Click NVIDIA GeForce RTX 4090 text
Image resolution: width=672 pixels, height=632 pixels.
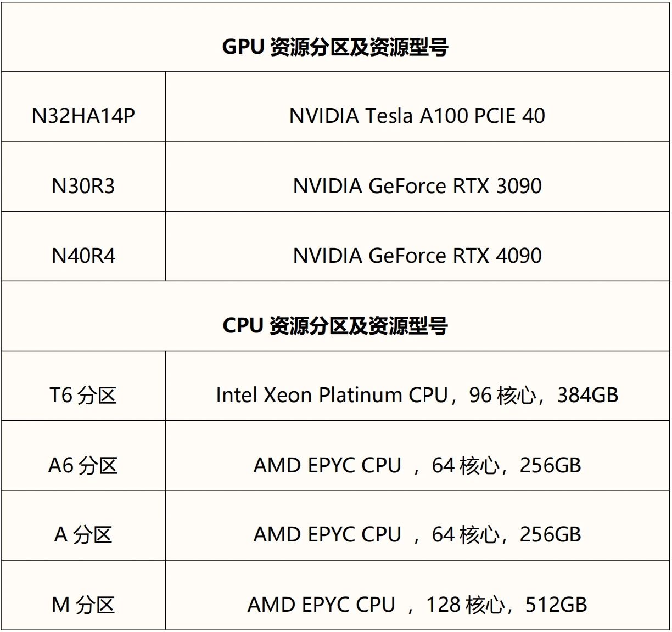417,256
